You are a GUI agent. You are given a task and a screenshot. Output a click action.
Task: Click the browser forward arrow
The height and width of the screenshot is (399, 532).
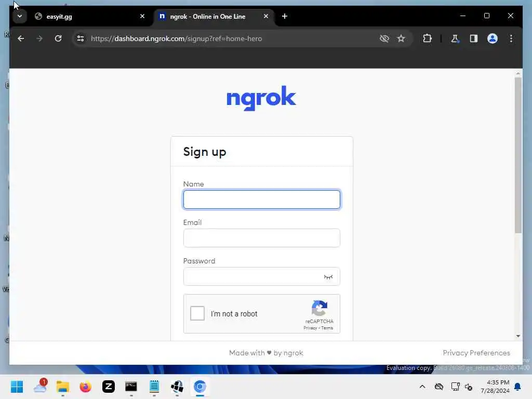[x=39, y=38]
